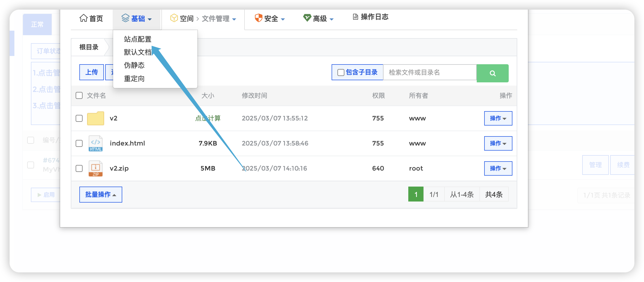
Task: Select 默认文档 from the menu
Action: point(138,52)
